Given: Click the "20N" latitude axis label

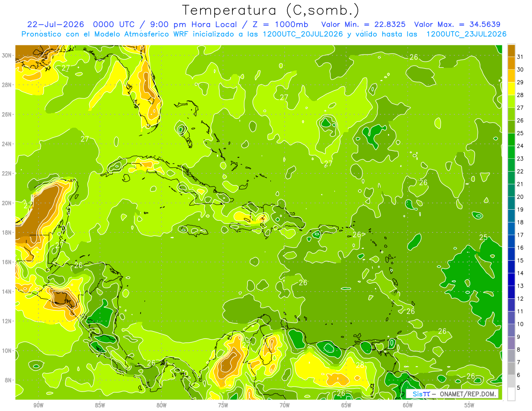Looking at the screenshot, I should tap(7, 203).
